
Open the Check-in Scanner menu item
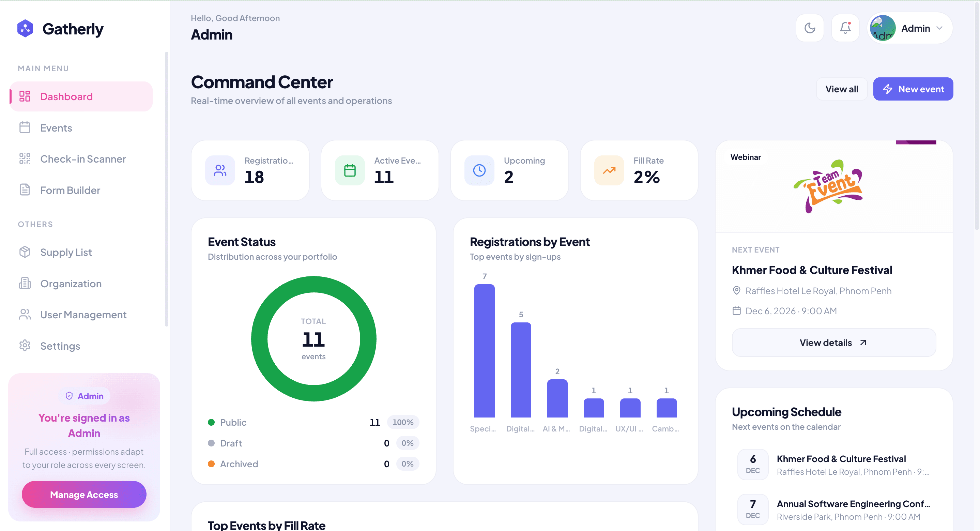pyautogui.click(x=81, y=159)
